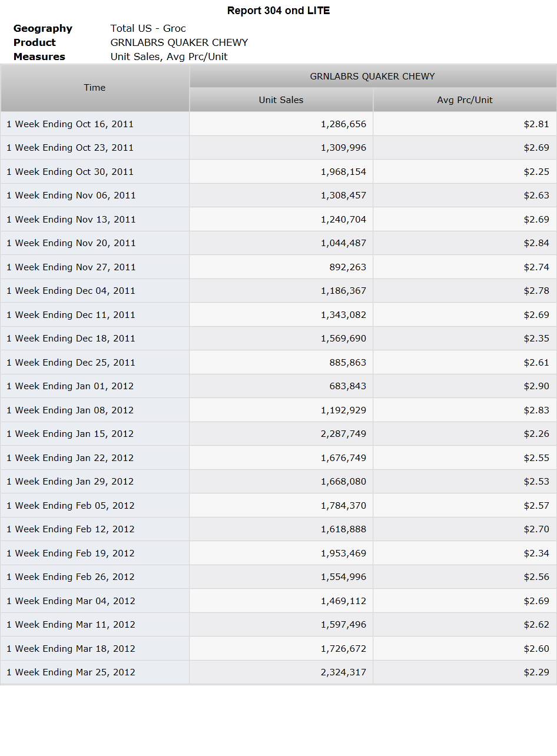Select row 1 Week Ending Feb 12, 2012

tap(278, 529)
